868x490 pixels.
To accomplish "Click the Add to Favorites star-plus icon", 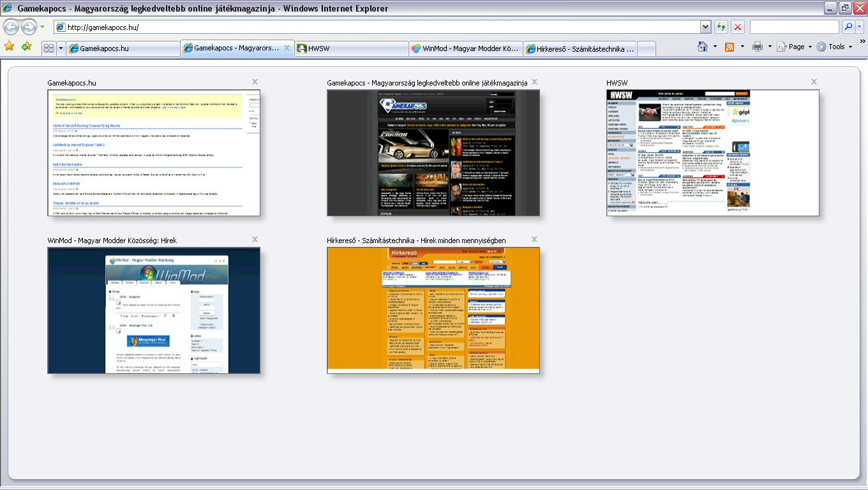I will [26, 47].
